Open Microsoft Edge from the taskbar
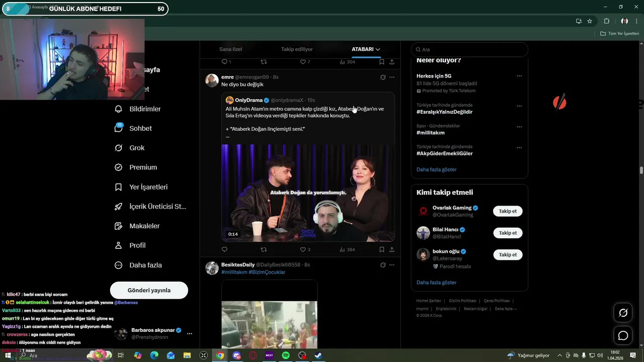 pos(154,355)
